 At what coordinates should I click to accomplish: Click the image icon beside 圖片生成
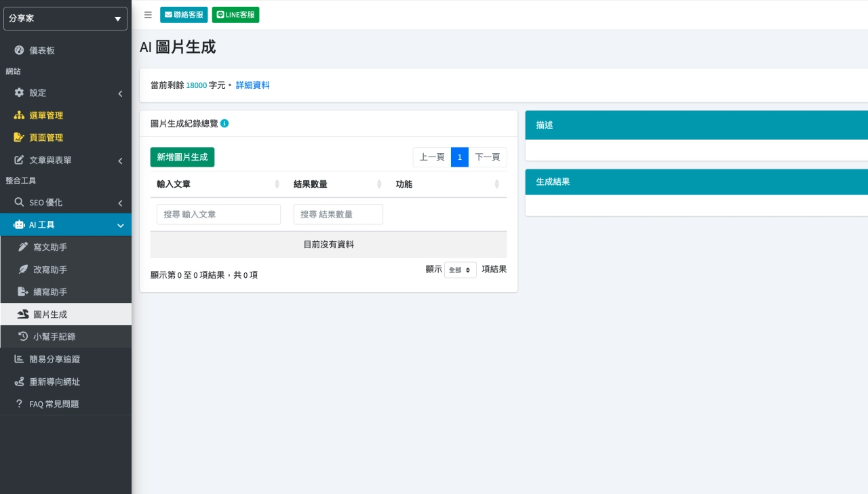point(23,314)
